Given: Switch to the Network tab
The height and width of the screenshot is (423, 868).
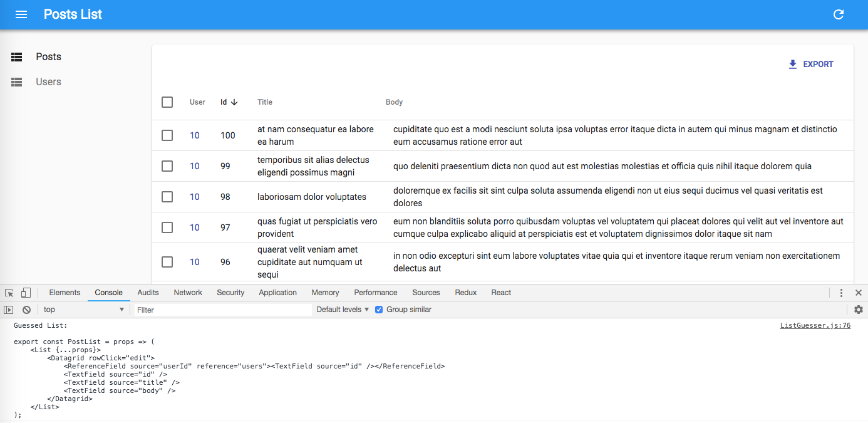Looking at the screenshot, I should click(188, 293).
